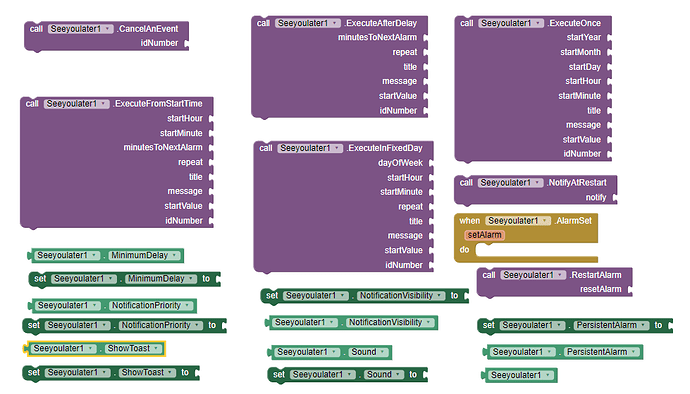Click the setAlarm parameter in AlarmSet event
Viewport: 690px width, 394px height.
[484, 235]
